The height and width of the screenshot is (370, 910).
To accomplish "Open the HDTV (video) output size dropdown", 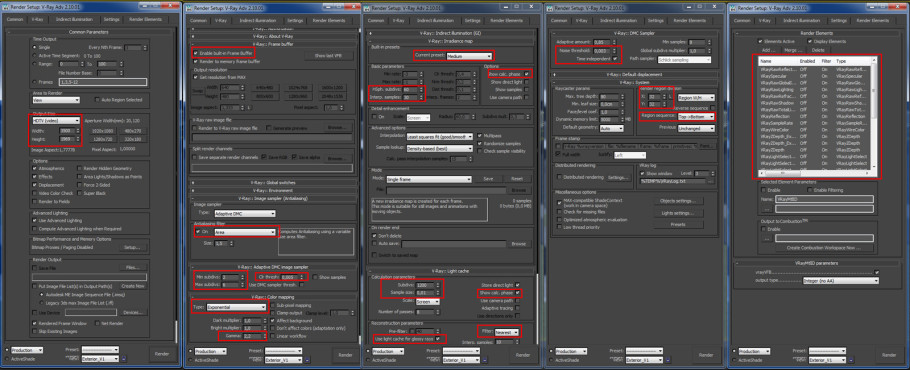I will click(x=56, y=121).
